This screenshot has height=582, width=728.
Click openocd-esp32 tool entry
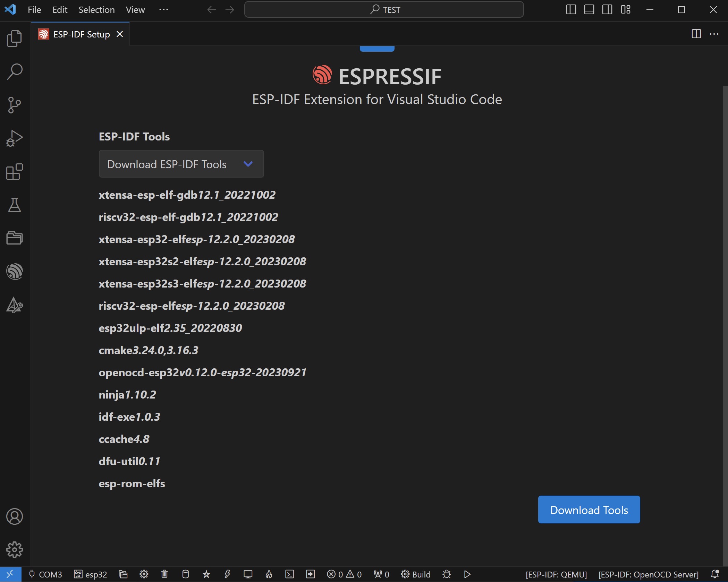tap(202, 373)
